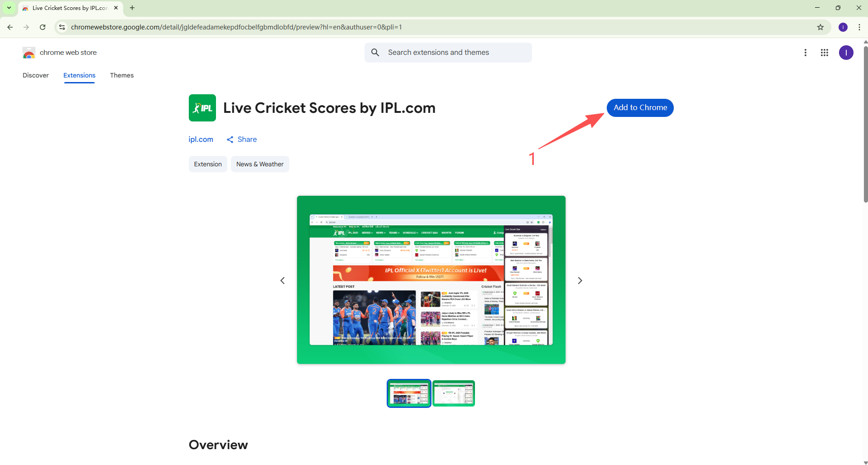This screenshot has width=868, height=465.
Task: Open site information icon in address bar
Action: click(x=62, y=27)
